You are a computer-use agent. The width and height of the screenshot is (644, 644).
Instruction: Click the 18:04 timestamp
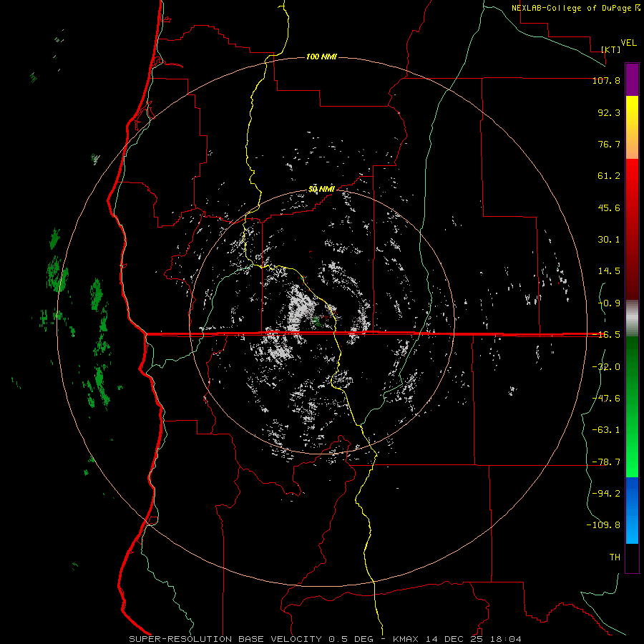pyautogui.click(x=504, y=639)
